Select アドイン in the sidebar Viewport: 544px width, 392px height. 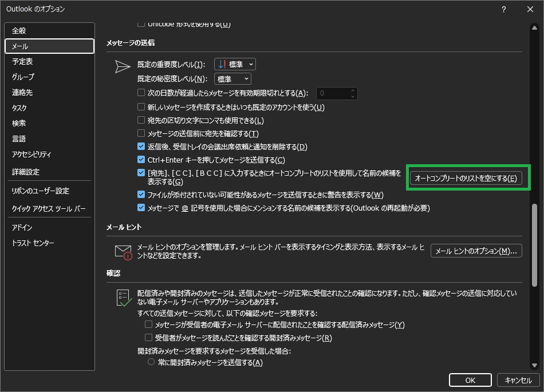click(x=50, y=228)
